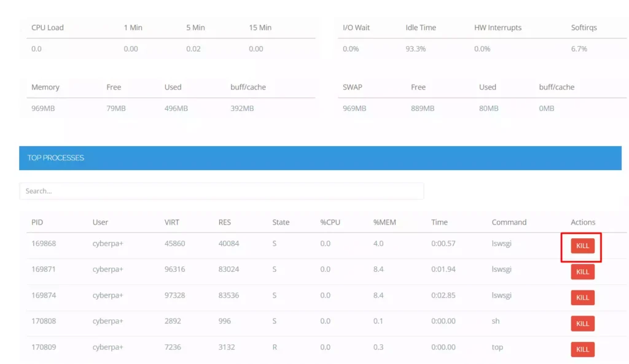629x364 pixels.
Task: Click RES value 83024
Action: click(x=229, y=269)
